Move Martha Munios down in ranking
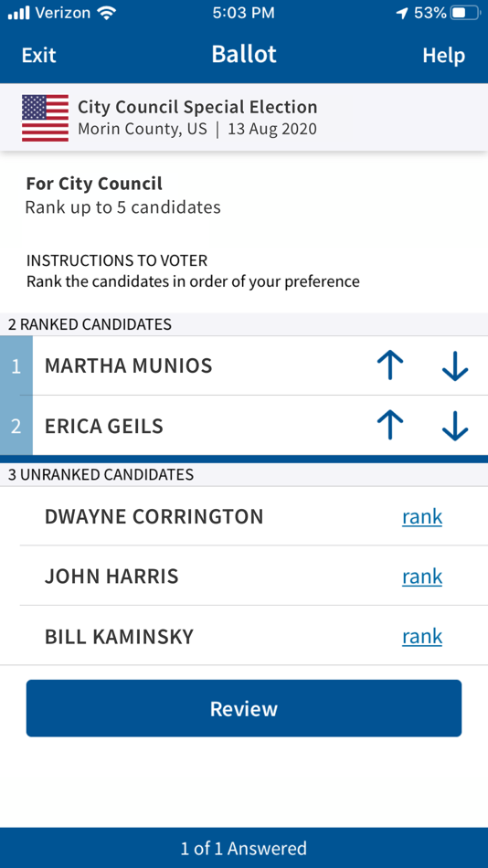The width and height of the screenshot is (488, 868). pyautogui.click(x=455, y=365)
